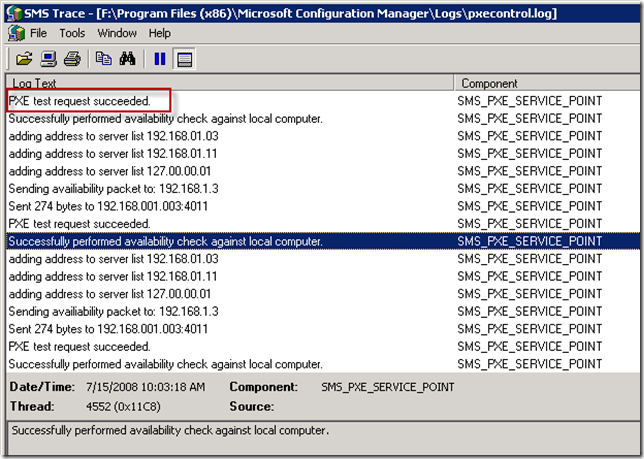The width and height of the screenshot is (644, 459).
Task: Click the document icon beside the File menu
Action: 16,33
